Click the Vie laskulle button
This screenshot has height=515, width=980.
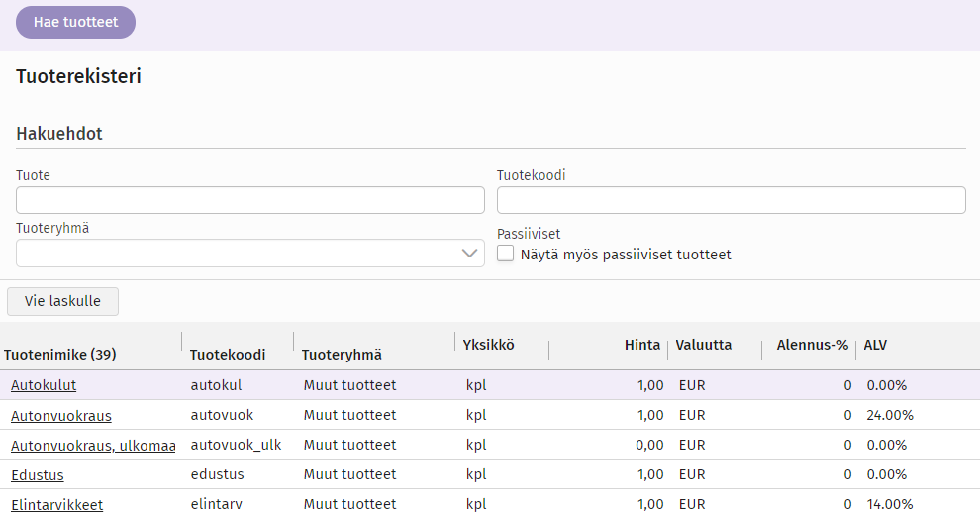click(x=62, y=301)
